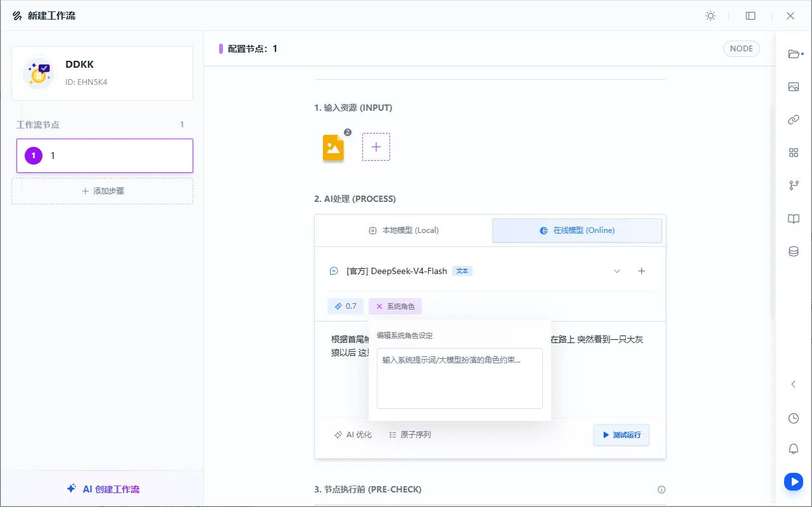Click the 测试运行 button
Screen dimensions: 812x507
click(621, 435)
